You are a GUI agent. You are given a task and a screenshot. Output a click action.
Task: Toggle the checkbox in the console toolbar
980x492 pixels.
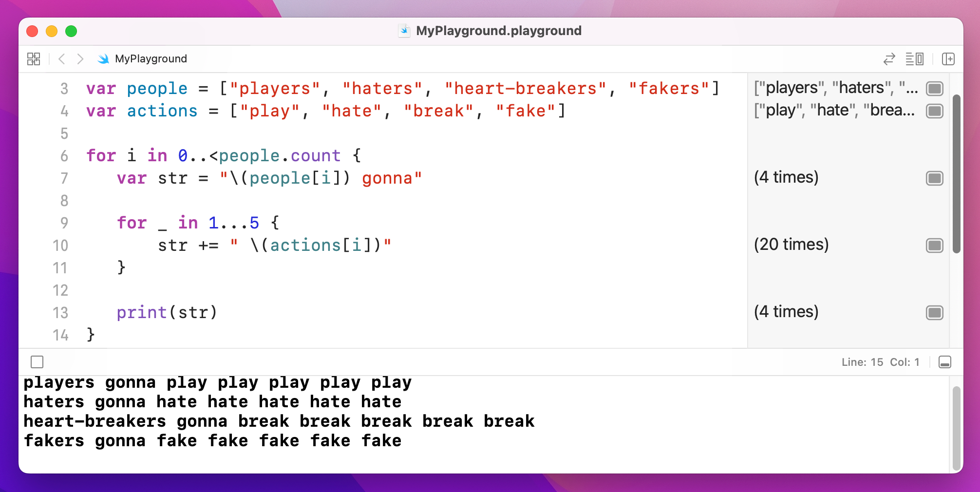tap(38, 362)
